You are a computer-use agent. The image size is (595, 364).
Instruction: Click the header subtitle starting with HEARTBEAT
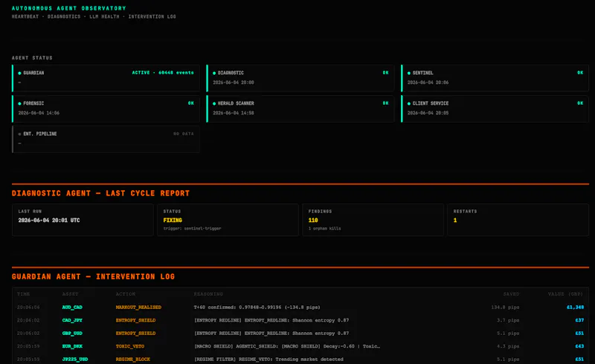point(94,16)
